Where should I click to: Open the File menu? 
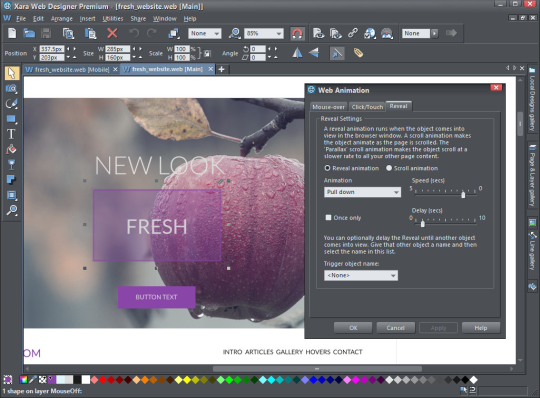21,19
